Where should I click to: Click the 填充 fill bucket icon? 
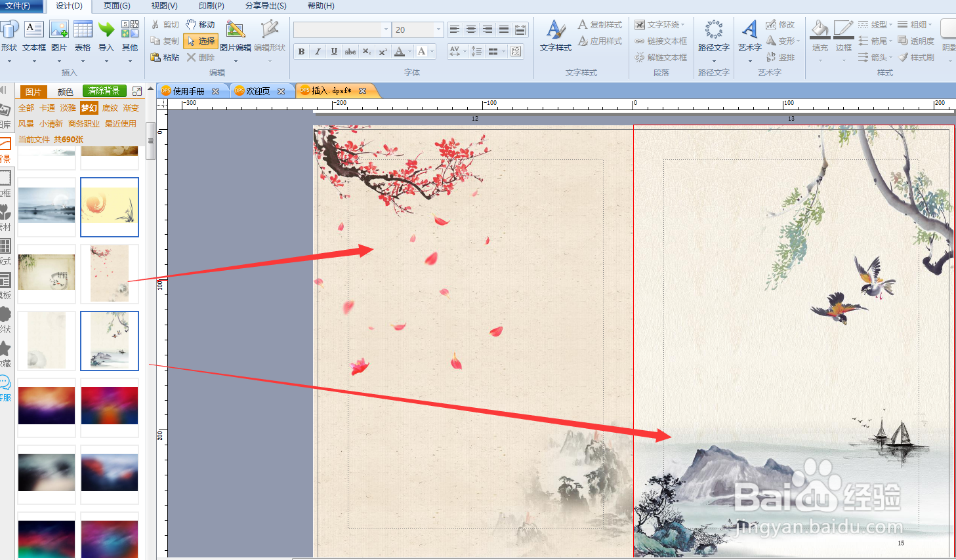pos(820,30)
